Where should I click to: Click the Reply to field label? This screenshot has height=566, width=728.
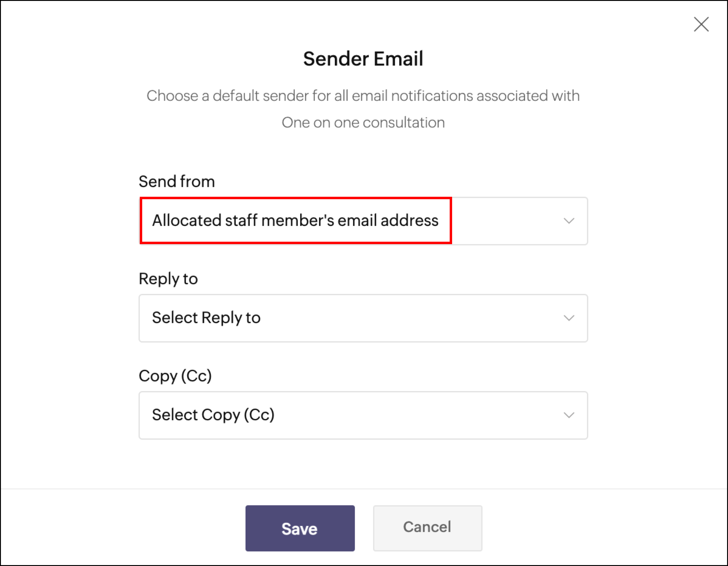click(x=168, y=279)
